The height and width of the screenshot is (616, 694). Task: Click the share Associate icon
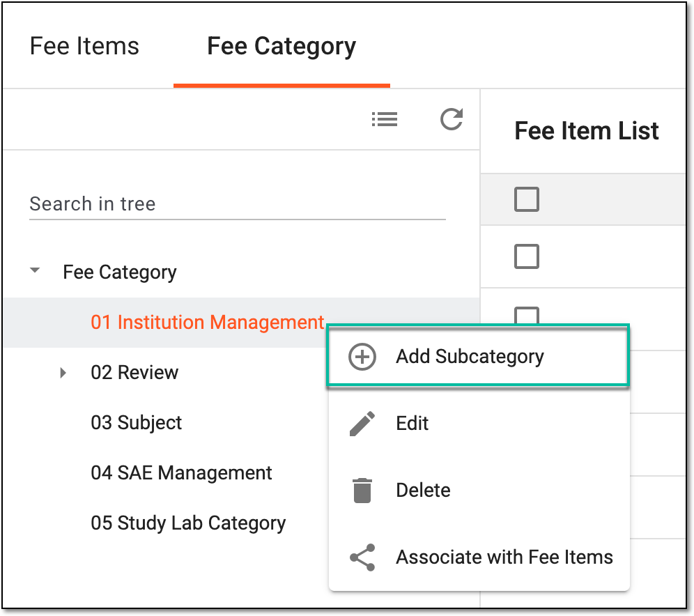(x=362, y=557)
